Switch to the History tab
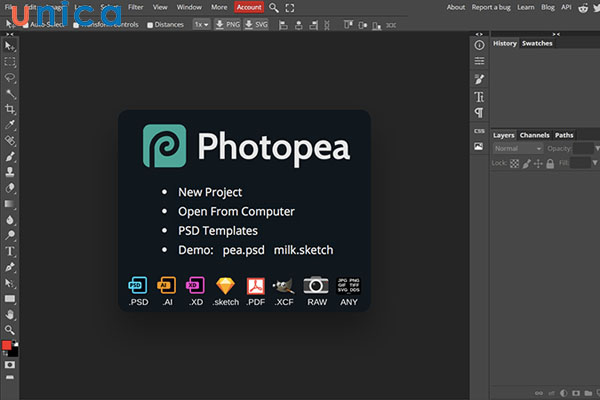 click(x=505, y=43)
